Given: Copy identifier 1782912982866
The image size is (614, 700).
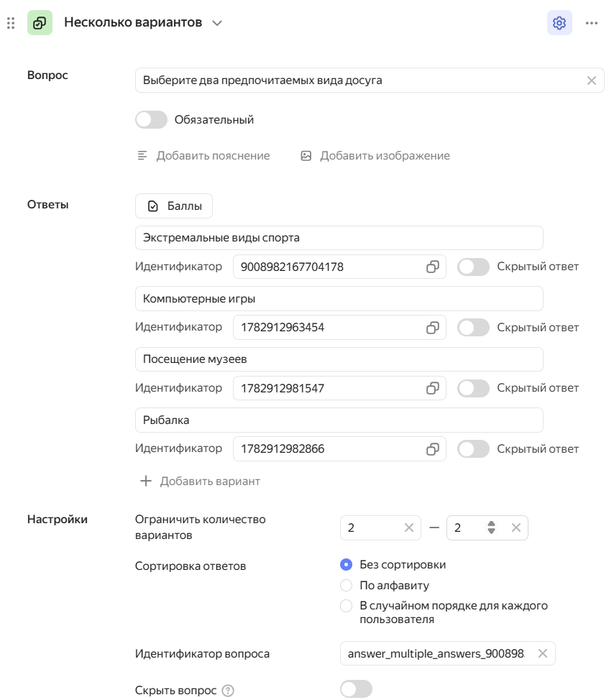Looking at the screenshot, I should pos(432,449).
